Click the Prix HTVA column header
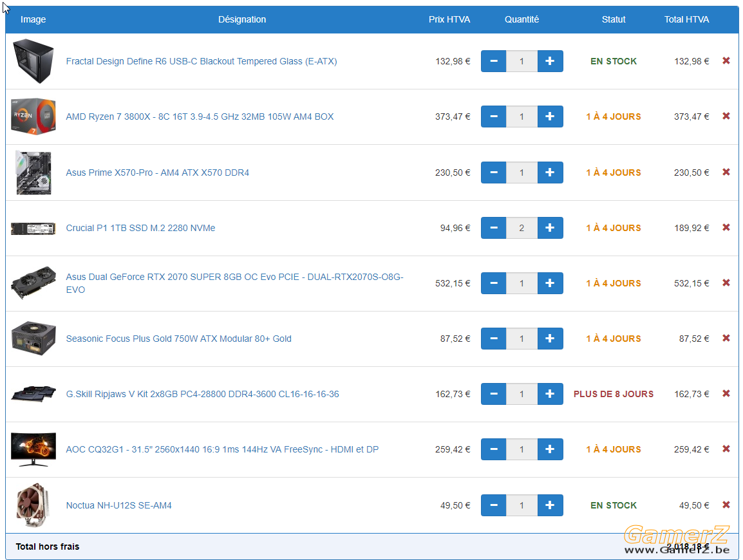 tap(449, 19)
